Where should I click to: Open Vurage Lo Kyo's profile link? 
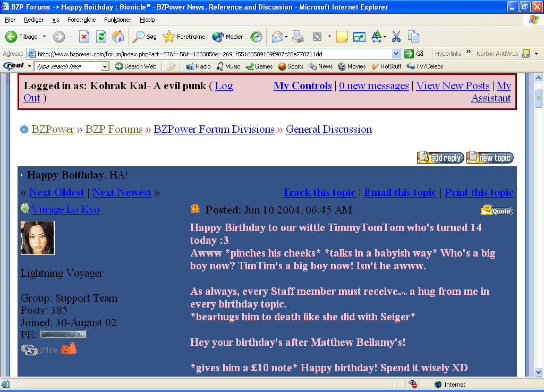pos(65,209)
